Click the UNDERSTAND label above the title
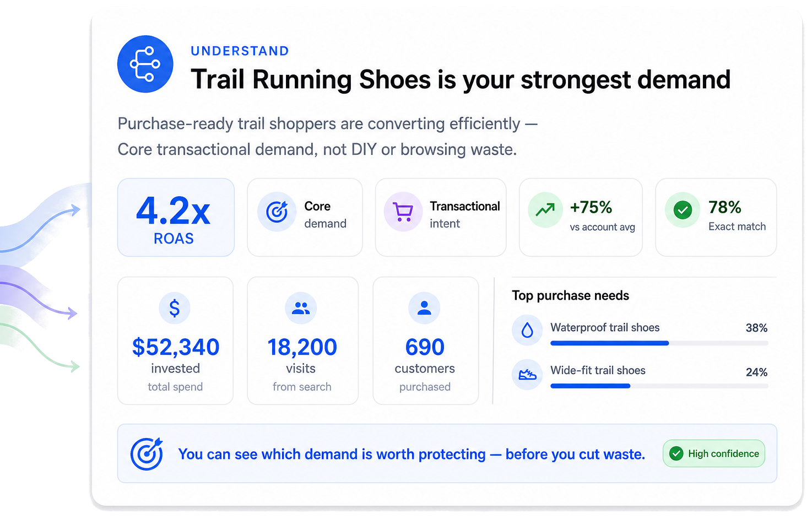Screen dimensions: 812x519 240,51
